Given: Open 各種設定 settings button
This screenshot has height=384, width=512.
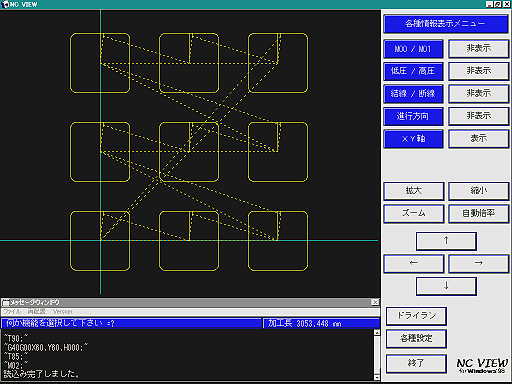Looking at the screenshot, I should coord(416,339).
